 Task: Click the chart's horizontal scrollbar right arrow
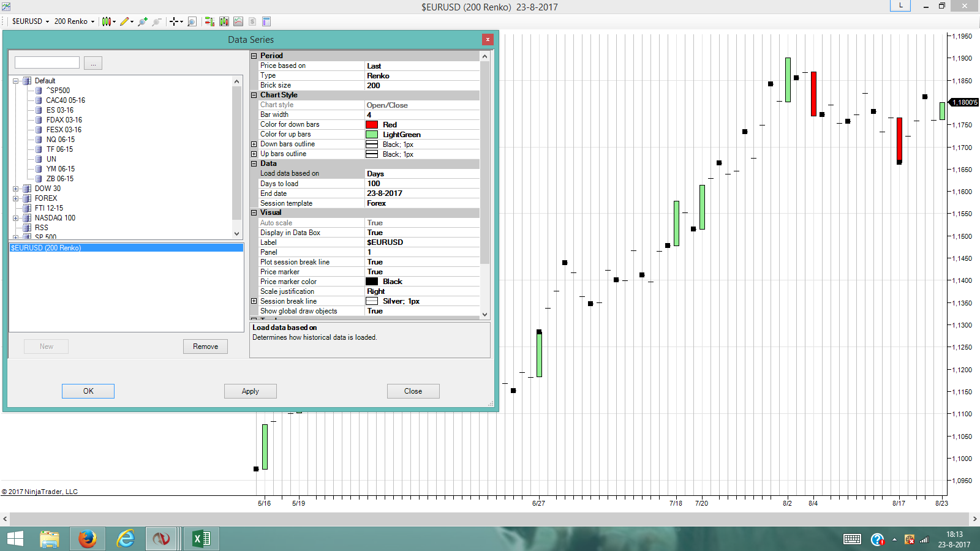click(975, 519)
